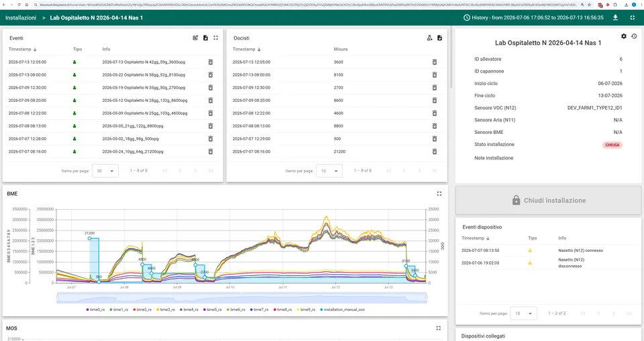
Task: Delete event 2026-07-09 08:20:00 in Eventi
Action: [x=210, y=100]
